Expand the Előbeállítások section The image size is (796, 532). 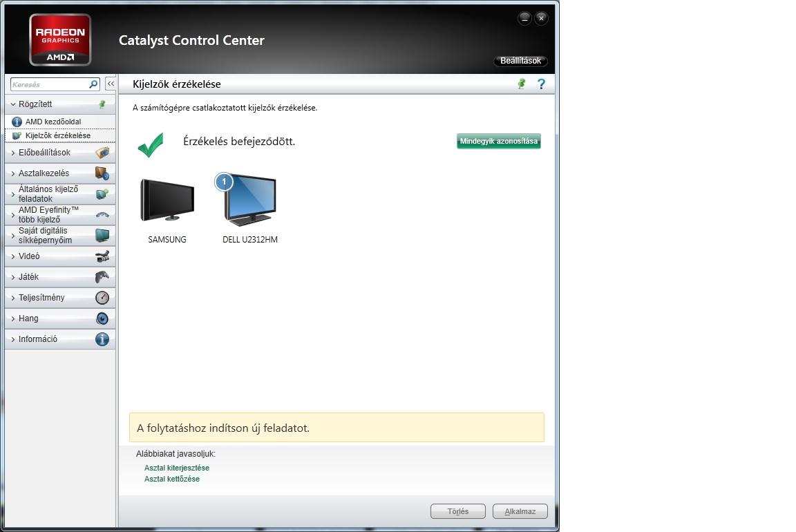(13, 153)
